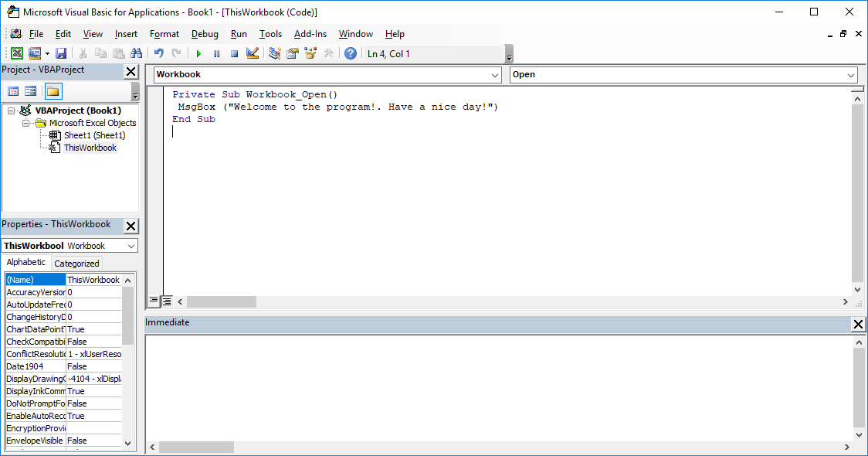Open the Object Browser icon
The height and width of the screenshot is (456, 868).
[x=310, y=53]
